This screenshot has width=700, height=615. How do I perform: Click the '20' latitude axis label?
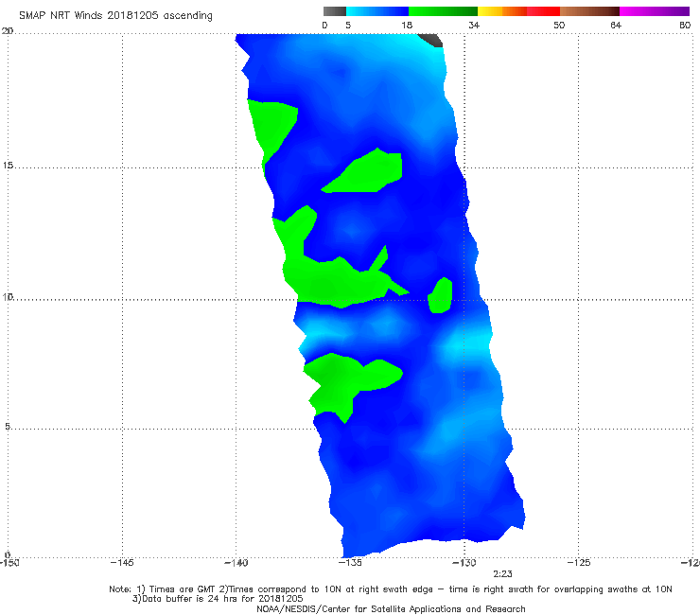(x=8, y=31)
